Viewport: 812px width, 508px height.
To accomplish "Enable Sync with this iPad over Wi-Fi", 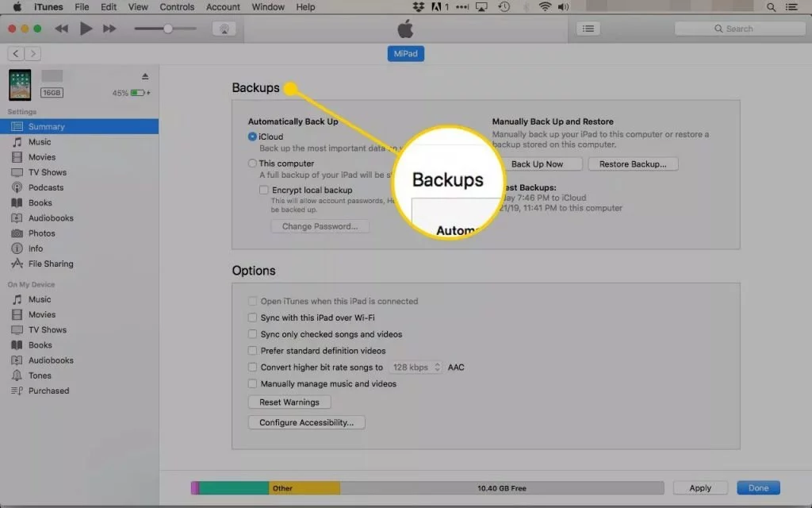I will [x=253, y=317].
